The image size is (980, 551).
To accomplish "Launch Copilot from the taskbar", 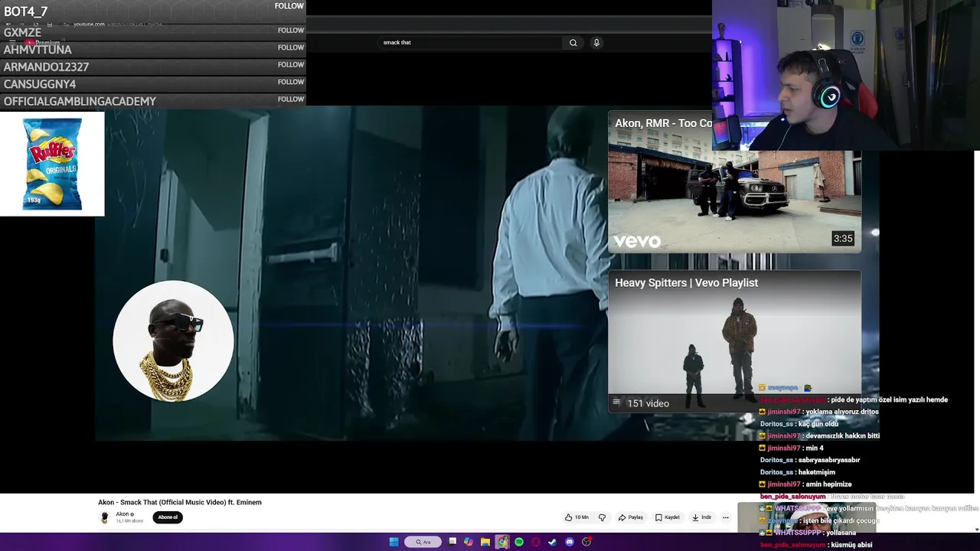I will point(469,542).
